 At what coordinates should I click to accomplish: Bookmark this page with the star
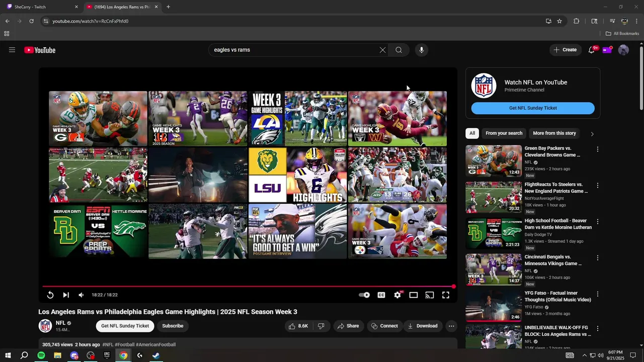pyautogui.click(x=559, y=21)
